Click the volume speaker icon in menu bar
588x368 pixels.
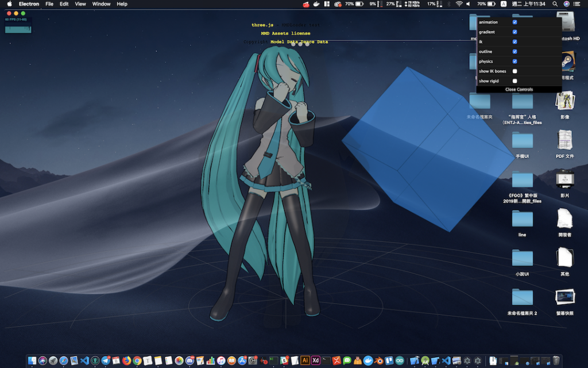pos(469,4)
